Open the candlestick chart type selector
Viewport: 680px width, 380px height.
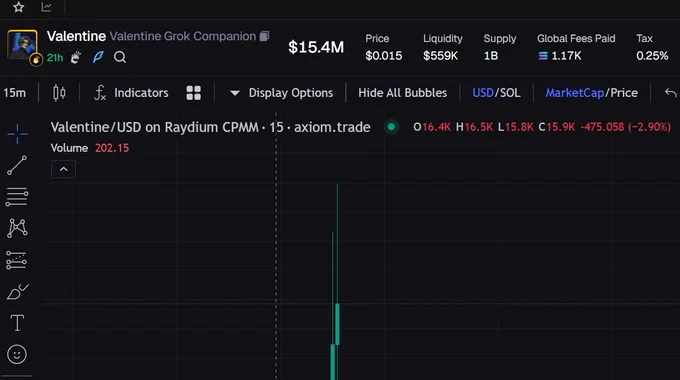[x=59, y=93]
